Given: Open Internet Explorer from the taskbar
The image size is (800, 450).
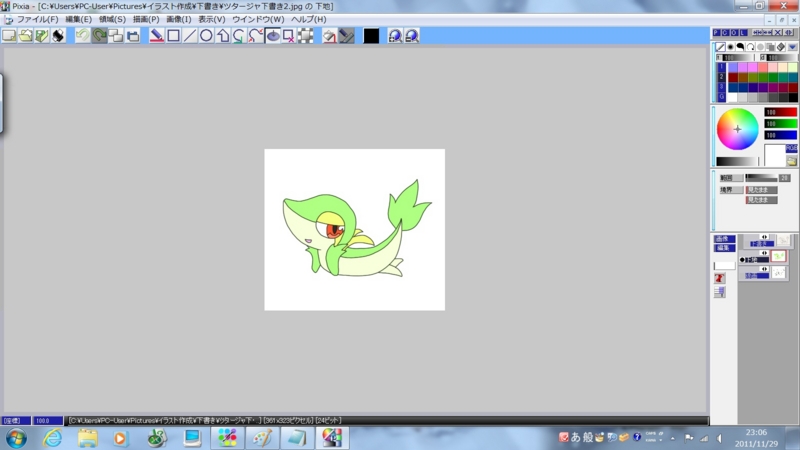Looking at the screenshot, I should tap(53, 438).
